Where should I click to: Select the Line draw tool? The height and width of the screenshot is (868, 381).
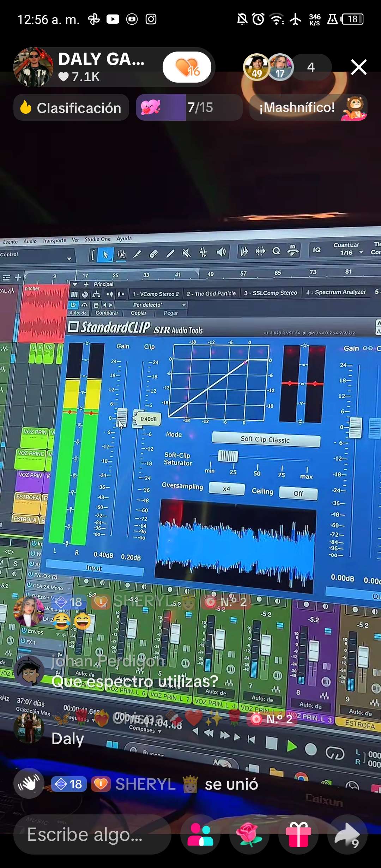[170, 253]
